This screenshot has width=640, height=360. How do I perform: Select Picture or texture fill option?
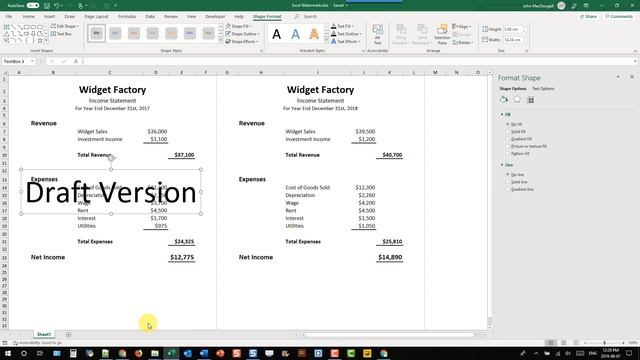pos(508,146)
